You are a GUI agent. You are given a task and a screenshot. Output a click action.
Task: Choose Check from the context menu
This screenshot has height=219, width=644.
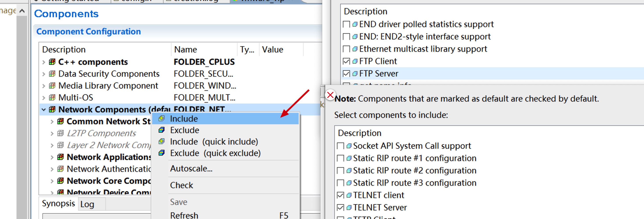pyautogui.click(x=225, y=185)
